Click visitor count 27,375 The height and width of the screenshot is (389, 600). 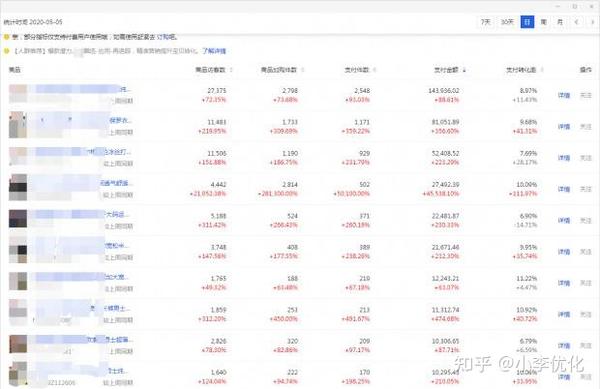click(x=217, y=91)
